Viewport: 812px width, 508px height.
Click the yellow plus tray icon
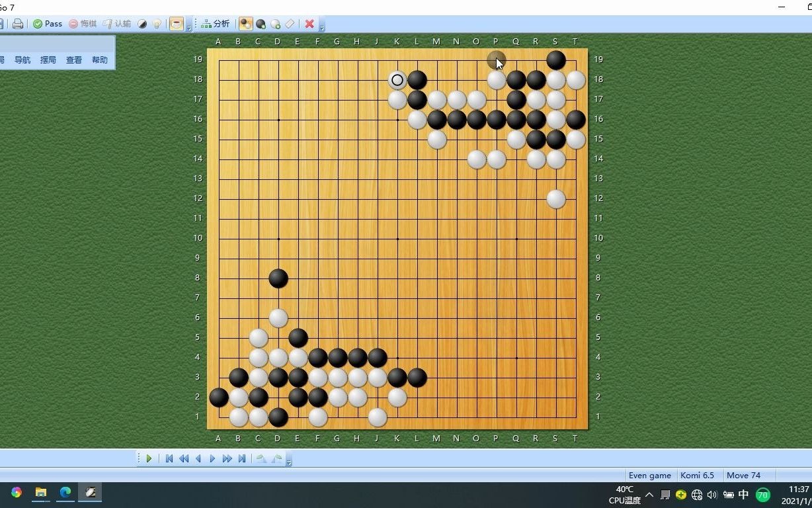coord(681,494)
